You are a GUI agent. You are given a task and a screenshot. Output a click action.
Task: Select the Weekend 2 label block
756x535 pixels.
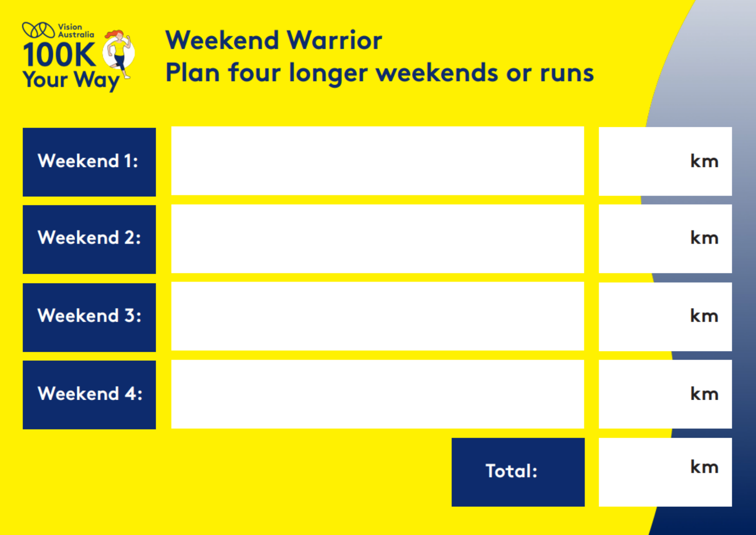pos(89,239)
